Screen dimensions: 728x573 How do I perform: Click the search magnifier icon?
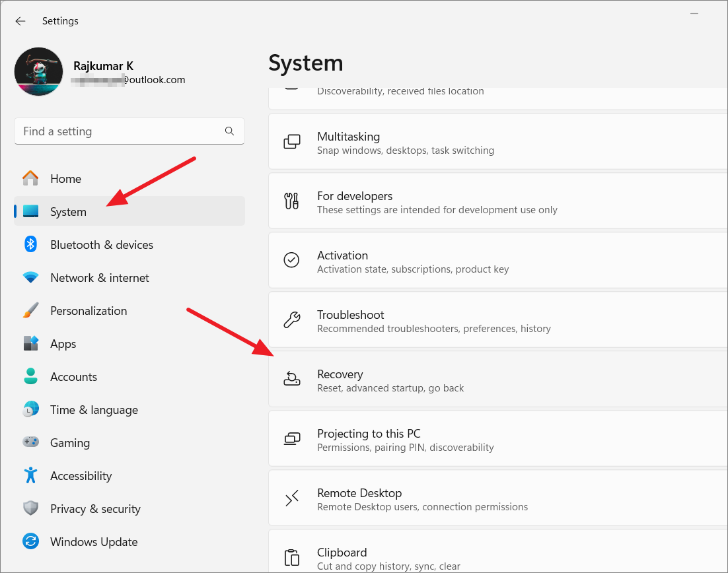pyautogui.click(x=229, y=131)
